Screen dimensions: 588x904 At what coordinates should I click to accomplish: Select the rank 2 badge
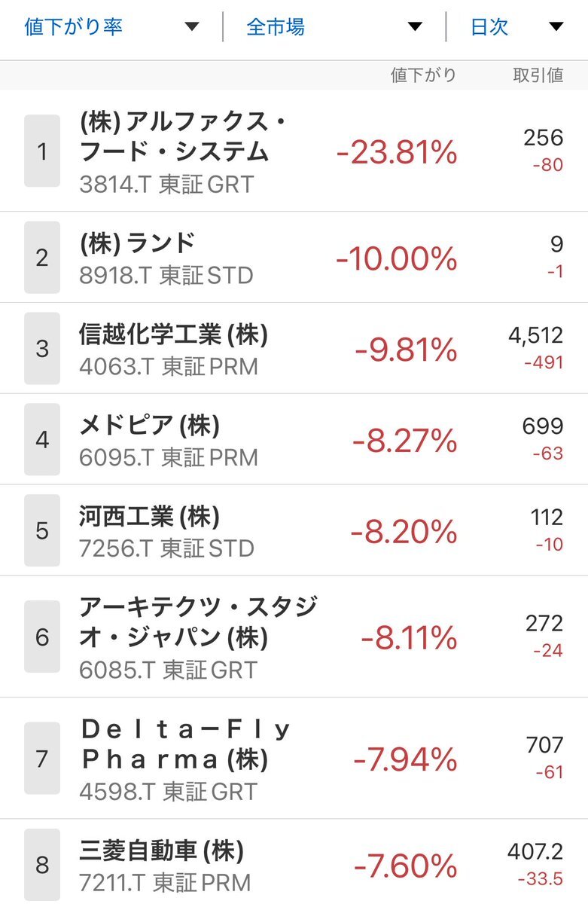click(42, 258)
